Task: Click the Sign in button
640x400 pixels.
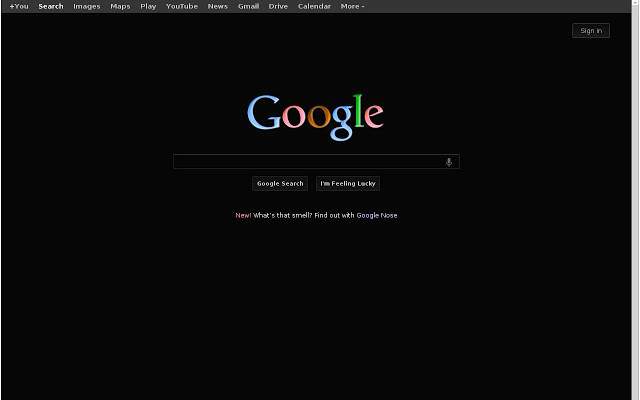Action: coord(591,31)
